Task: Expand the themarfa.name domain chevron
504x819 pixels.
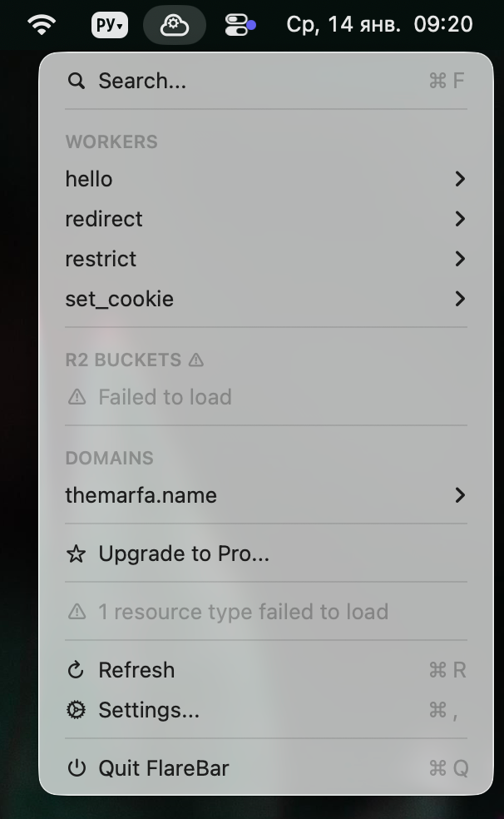Action: [x=460, y=495]
